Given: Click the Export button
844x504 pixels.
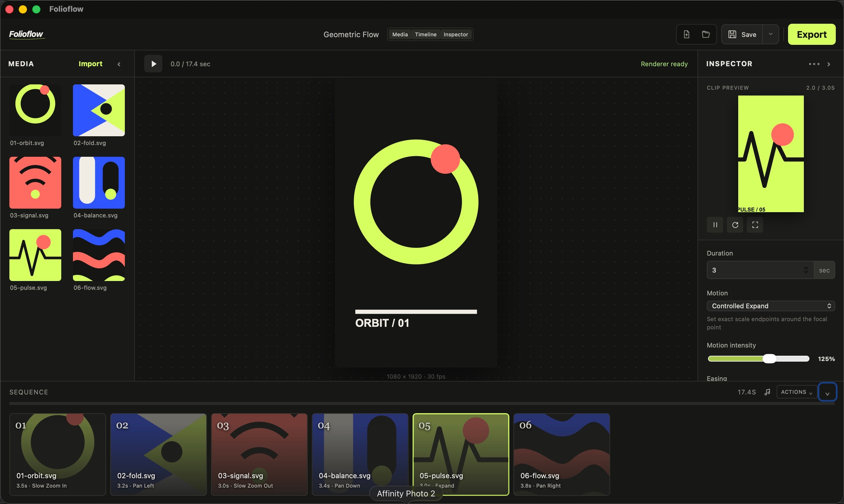Looking at the screenshot, I should (x=811, y=34).
